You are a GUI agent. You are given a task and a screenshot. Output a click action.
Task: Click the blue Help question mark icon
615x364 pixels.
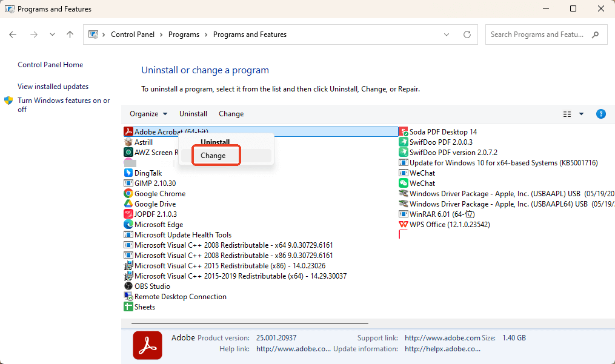pos(600,113)
